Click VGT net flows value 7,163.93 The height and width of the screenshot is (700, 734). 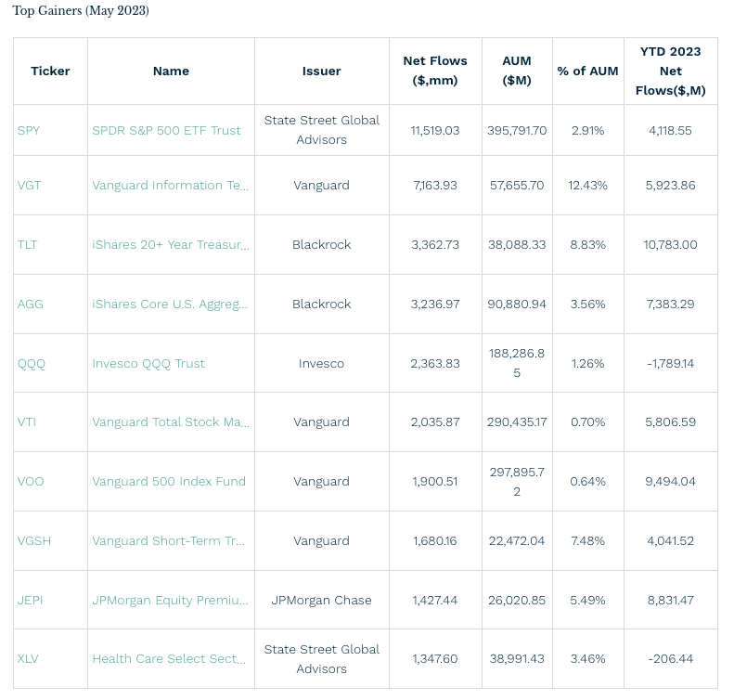pyautogui.click(x=435, y=186)
